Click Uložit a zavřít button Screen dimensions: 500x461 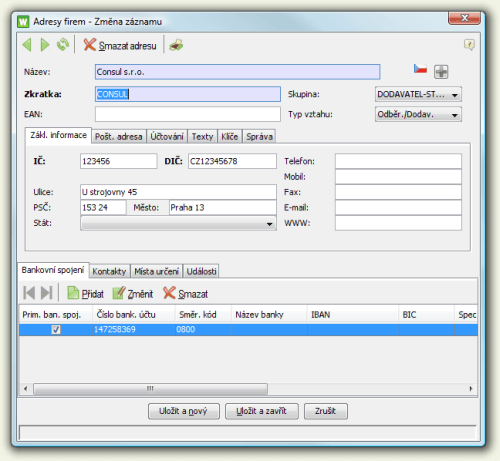click(262, 411)
